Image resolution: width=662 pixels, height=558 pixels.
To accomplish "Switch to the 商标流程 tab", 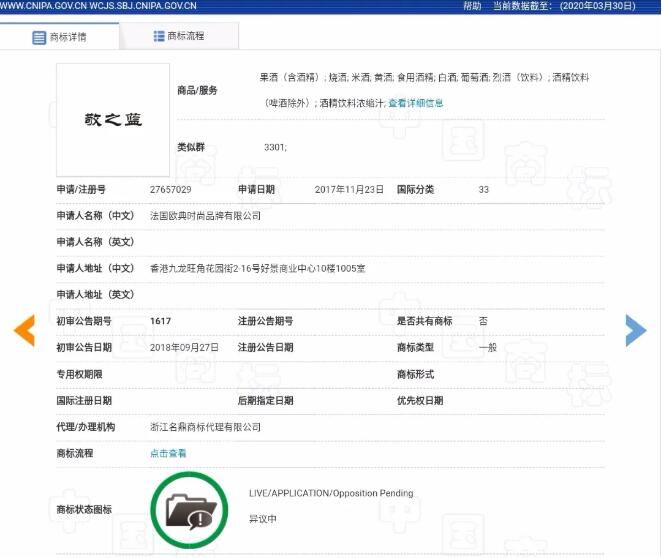I will (x=179, y=36).
